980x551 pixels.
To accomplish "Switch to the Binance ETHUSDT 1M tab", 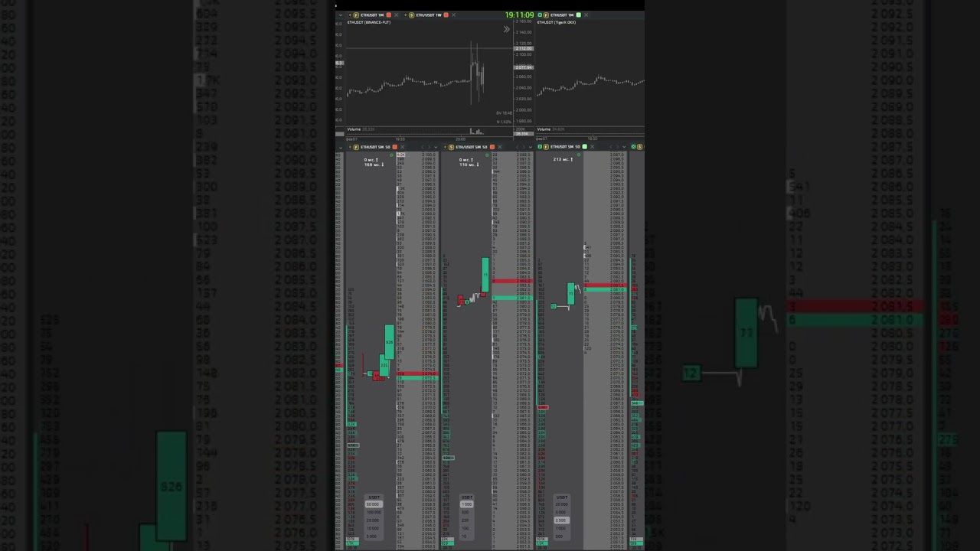I will (x=371, y=15).
